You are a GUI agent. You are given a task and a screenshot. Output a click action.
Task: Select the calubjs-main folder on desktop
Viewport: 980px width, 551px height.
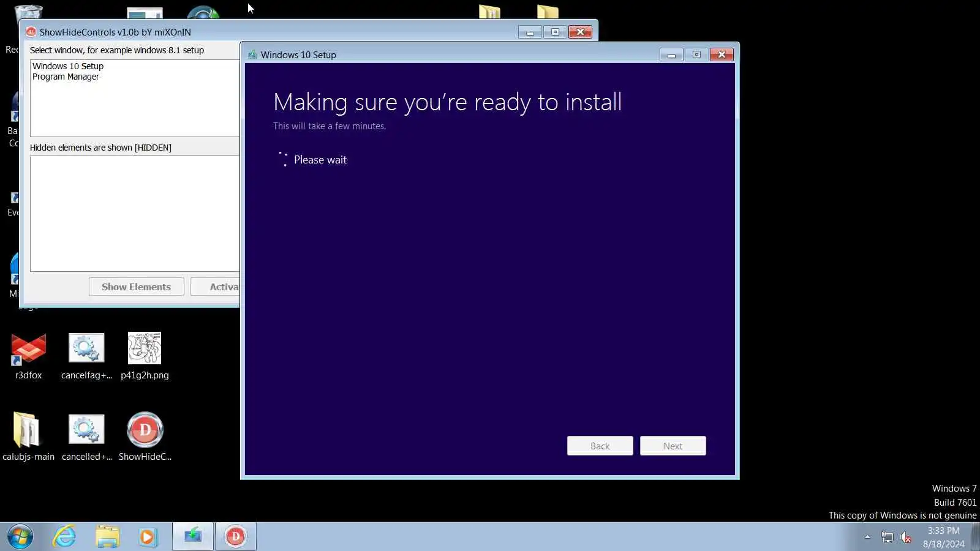point(28,437)
